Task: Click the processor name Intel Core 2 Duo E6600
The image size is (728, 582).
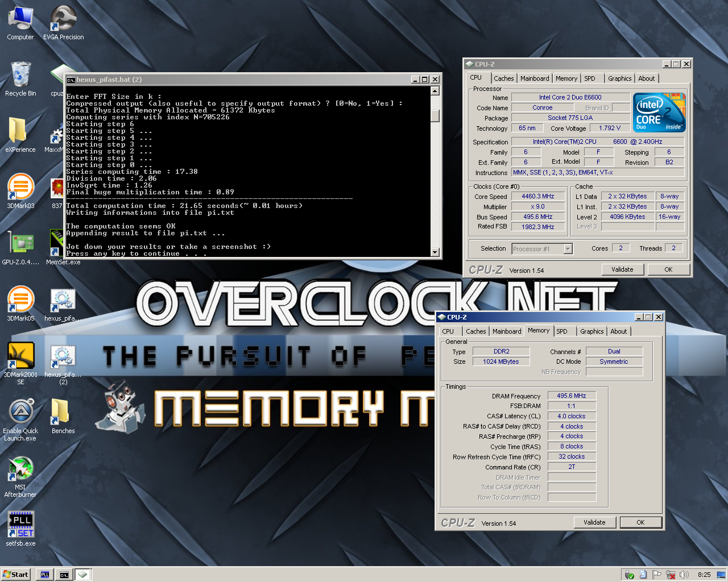Action: click(x=570, y=97)
